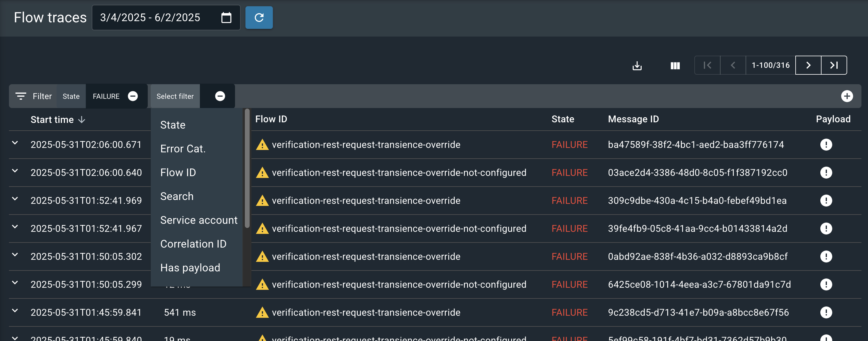Choose Error Cat. from filter menu
868x341 pixels.
pyautogui.click(x=183, y=148)
